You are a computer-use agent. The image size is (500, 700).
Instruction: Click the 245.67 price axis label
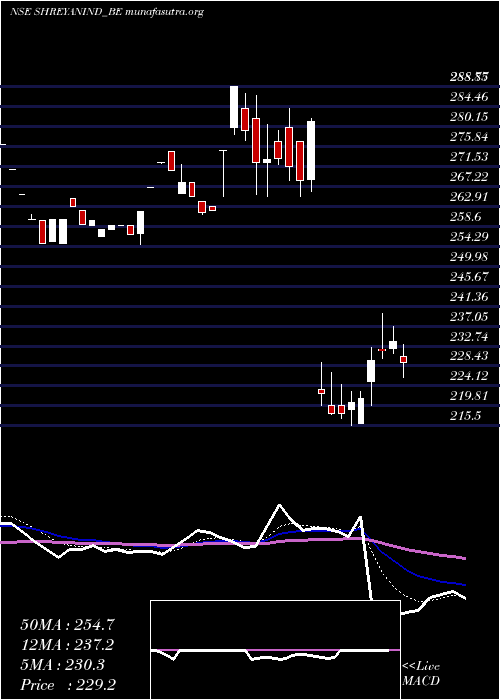(468, 277)
